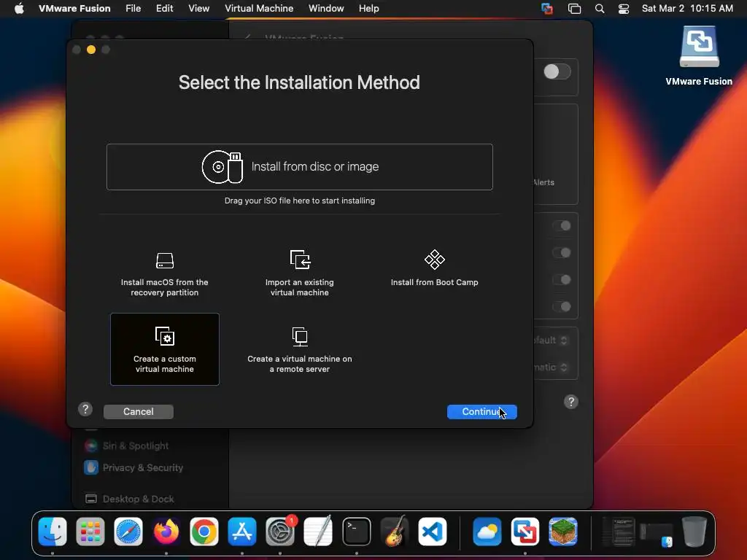Open Spotlight search in menu bar
This screenshot has width=747, height=560.
pyautogui.click(x=600, y=9)
